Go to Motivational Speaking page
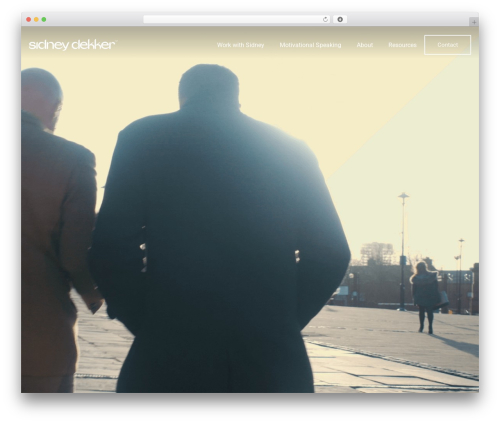This screenshot has width=500, height=423. [310, 45]
